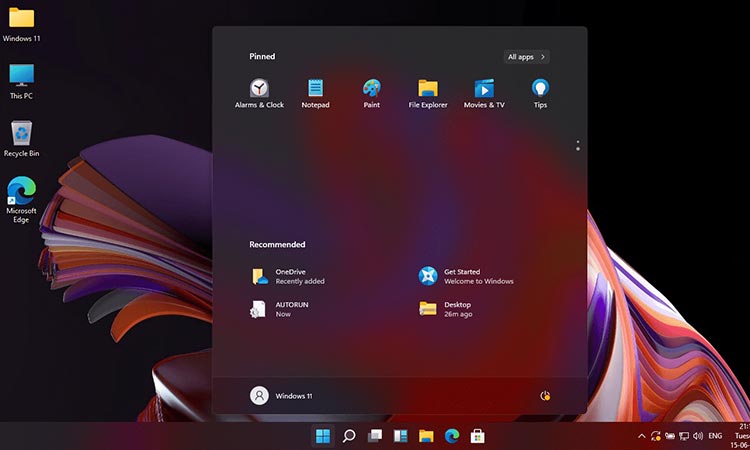The image size is (750, 450).
Task: Select the Microsoft Edge desktop shortcut
Action: click(22, 200)
